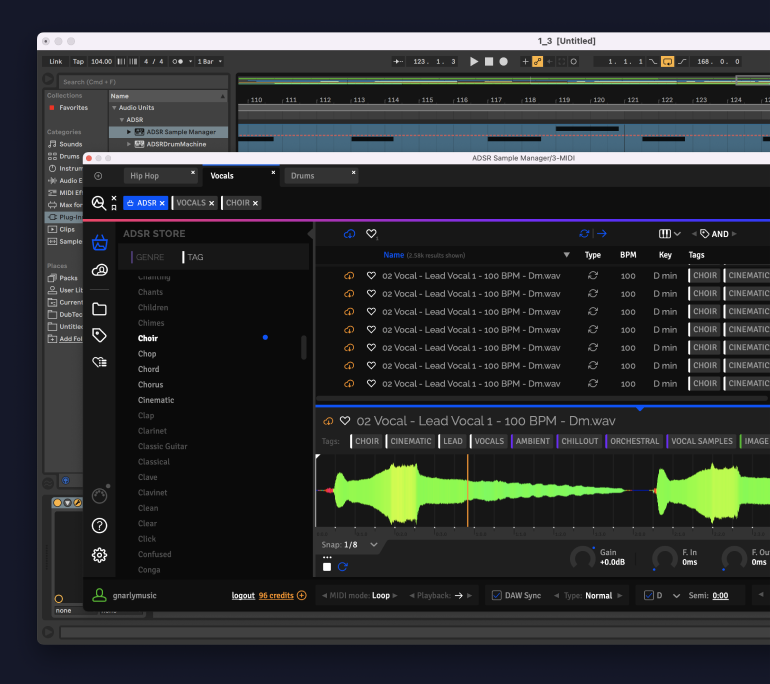This screenshot has width=770, height=684.
Task: Click the logout link
Action: pyautogui.click(x=243, y=596)
